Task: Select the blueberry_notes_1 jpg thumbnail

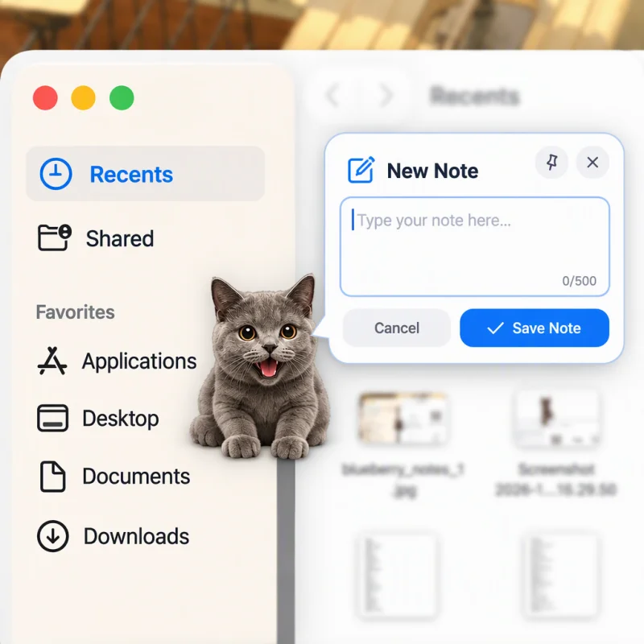Action: coord(403,419)
